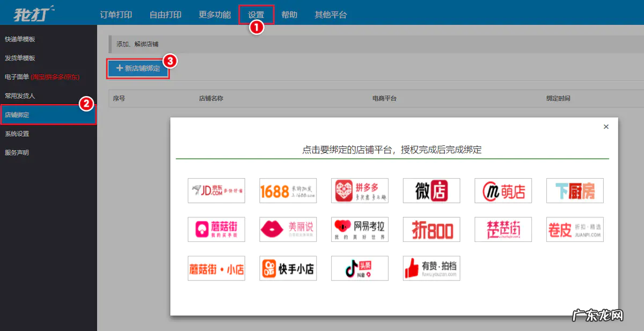Select the 拼多多 platform icon
The image size is (644, 331).
tap(360, 190)
